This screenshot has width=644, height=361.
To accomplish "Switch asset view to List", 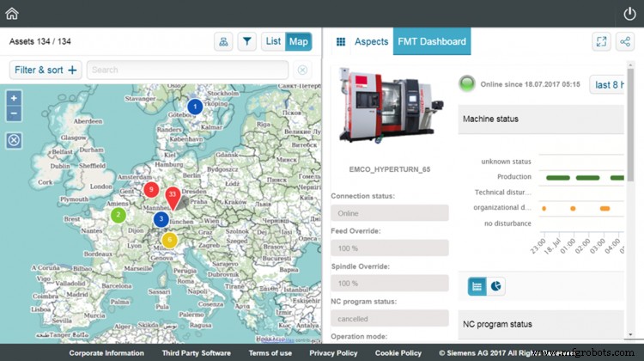I will pyautogui.click(x=273, y=41).
